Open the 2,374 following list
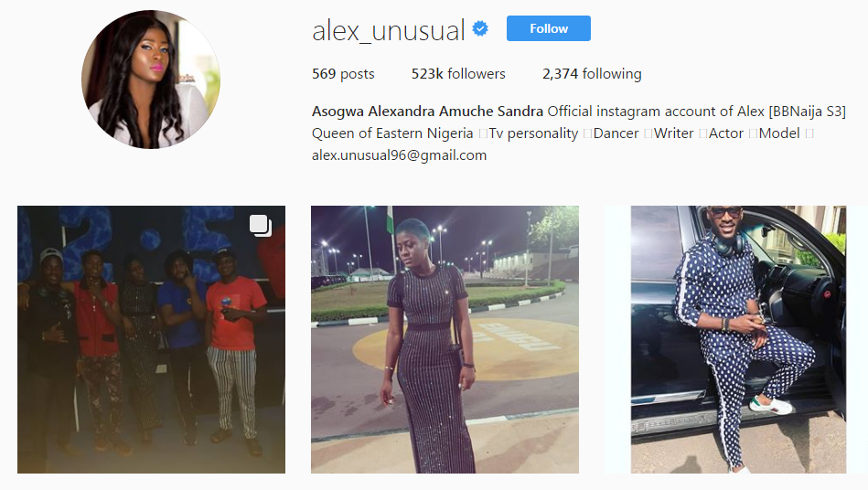This screenshot has height=490, width=868. (592, 73)
